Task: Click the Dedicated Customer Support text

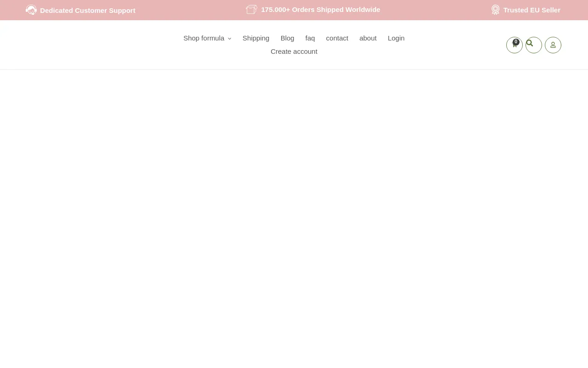Action: [x=88, y=10]
